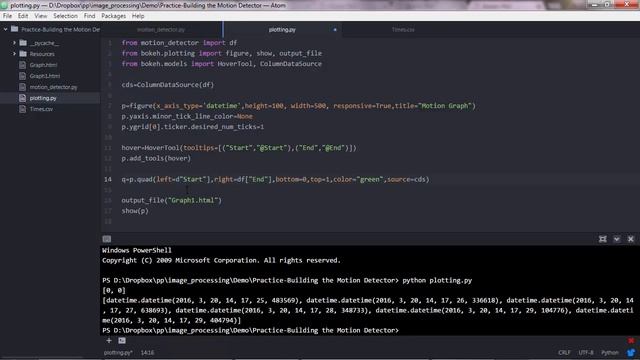Open Graph.html in the tree view
Image resolution: width=640 pixels, height=360 pixels.
[x=43, y=65]
